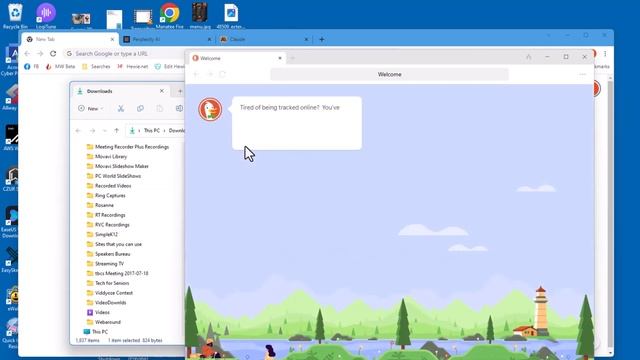The width and height of the screenshot is (640, 360).
Task: Open the Google Chrome desktop shortcut
Action: (x=169, y=16)
